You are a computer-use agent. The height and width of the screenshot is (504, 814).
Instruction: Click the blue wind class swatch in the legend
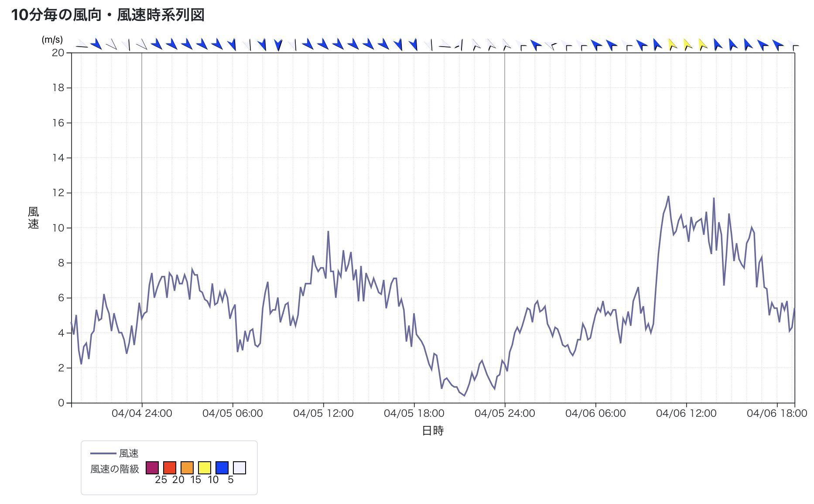[222, 468]
